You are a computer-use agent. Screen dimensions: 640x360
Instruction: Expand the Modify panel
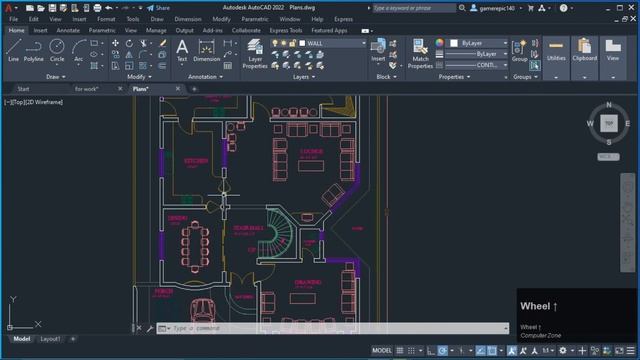pyautogui.click(x=140, y=76)
